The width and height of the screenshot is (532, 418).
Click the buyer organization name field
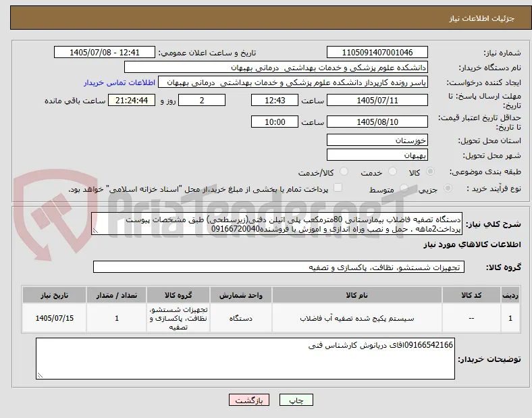276,67
